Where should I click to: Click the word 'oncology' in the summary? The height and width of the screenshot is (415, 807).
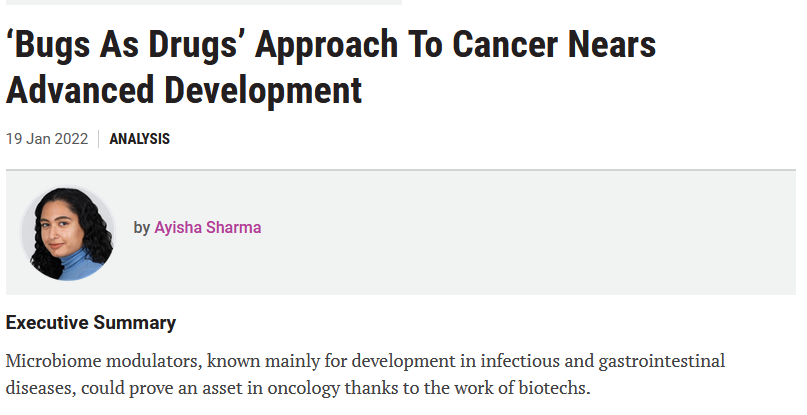[377, 388]
